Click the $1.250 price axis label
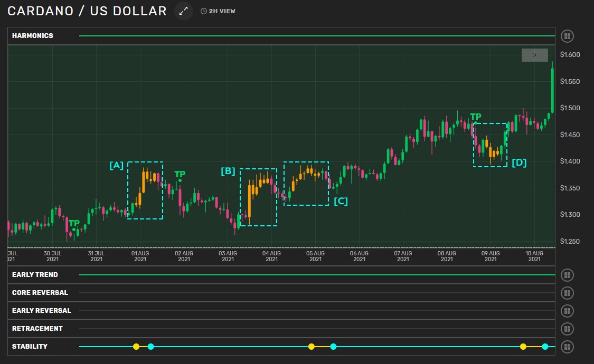Screen dimensions: 594x364 point(570,242)
